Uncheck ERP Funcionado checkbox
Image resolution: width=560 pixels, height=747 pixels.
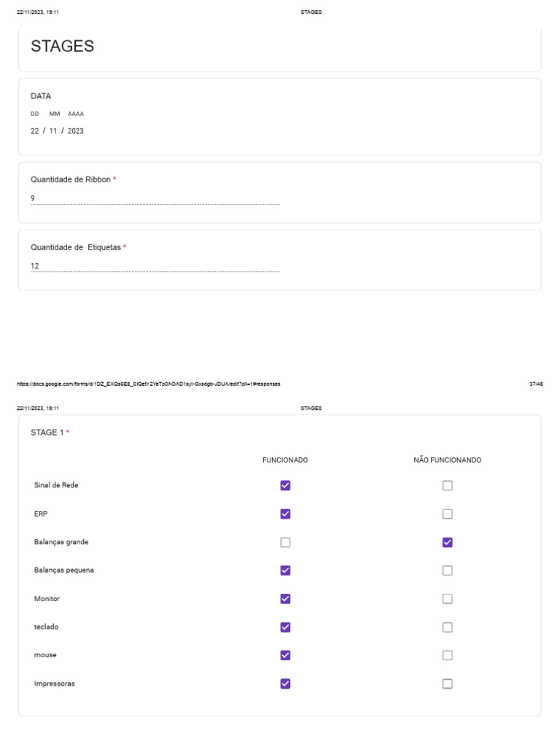pyautogui.click(x=285, y=514)
